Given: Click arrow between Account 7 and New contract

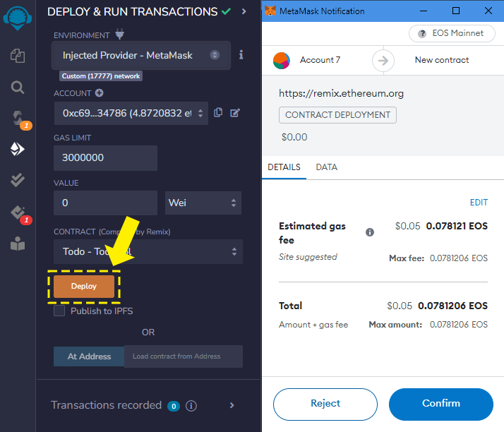Looking at the screenshot, I should (x=383, y=61).
